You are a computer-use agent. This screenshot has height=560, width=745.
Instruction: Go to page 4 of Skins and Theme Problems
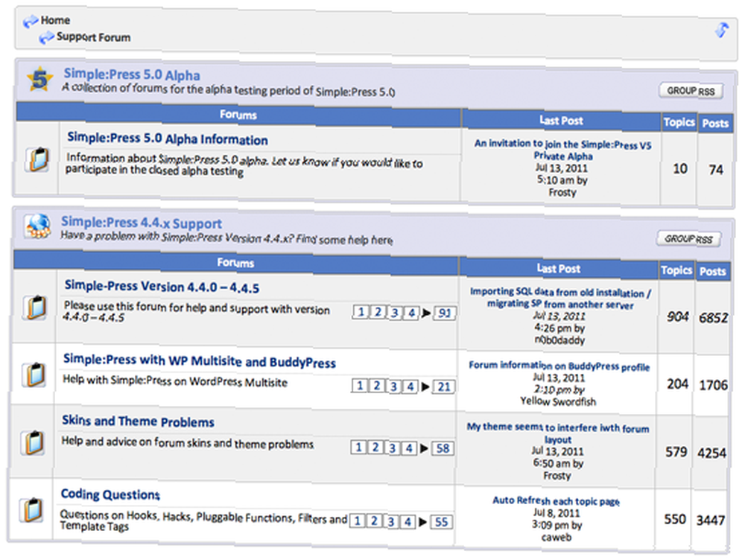[x=409, y=448]
